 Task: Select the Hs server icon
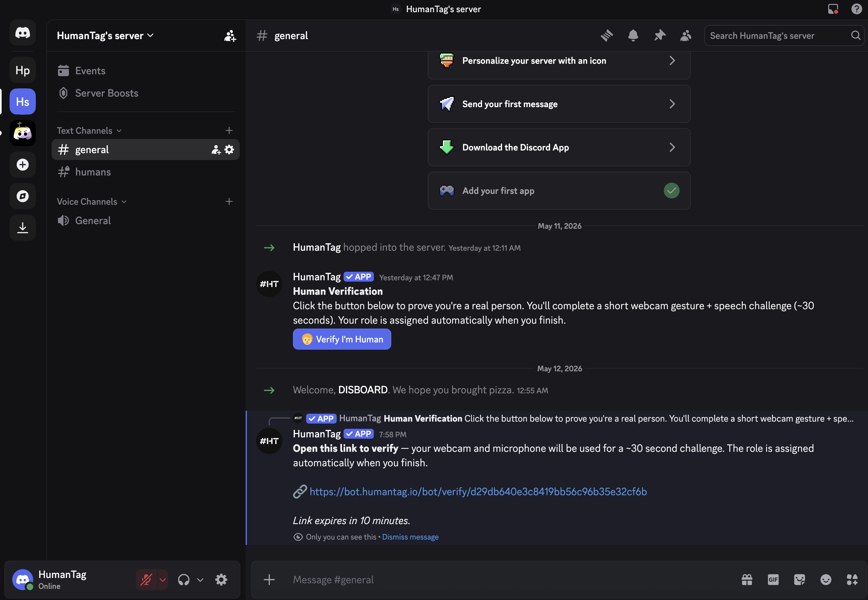coord(23,102)
